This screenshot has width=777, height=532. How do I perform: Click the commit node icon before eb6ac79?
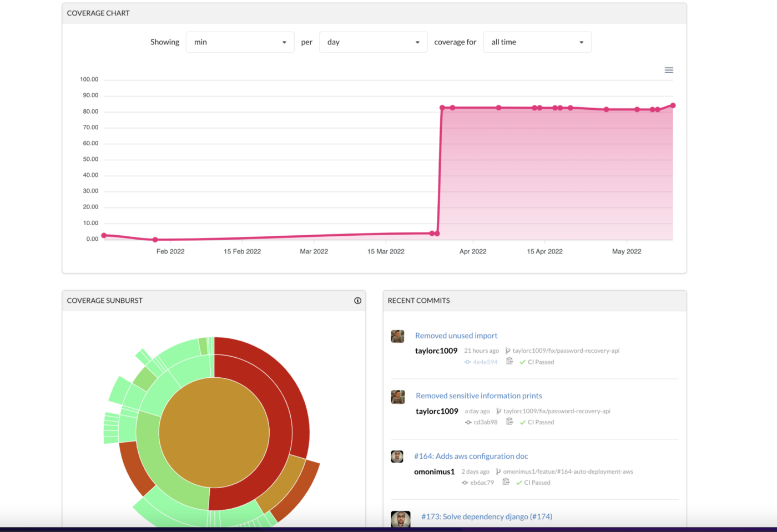coord(465,483)
